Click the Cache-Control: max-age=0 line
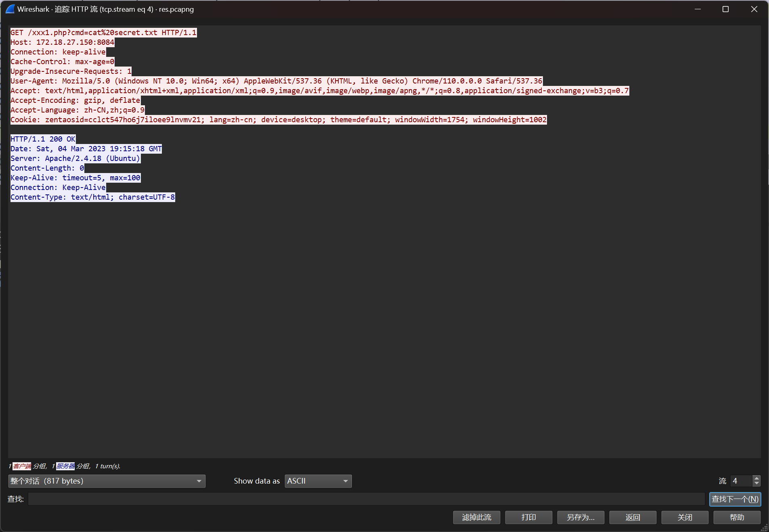The width and height of the screenshot is (769, 532). click(x=62, y=62)
